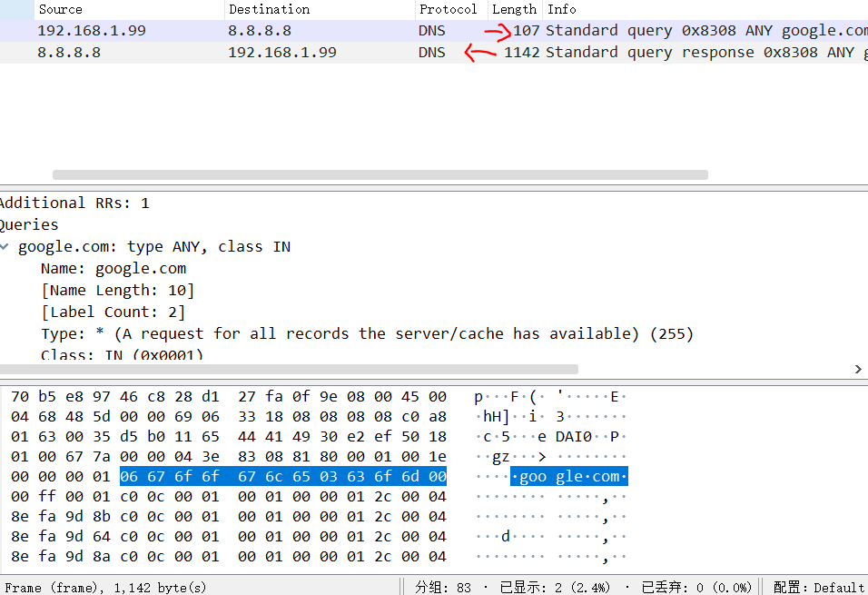
Task: Select the "Queries" tree item
Action: pos(29,225)
